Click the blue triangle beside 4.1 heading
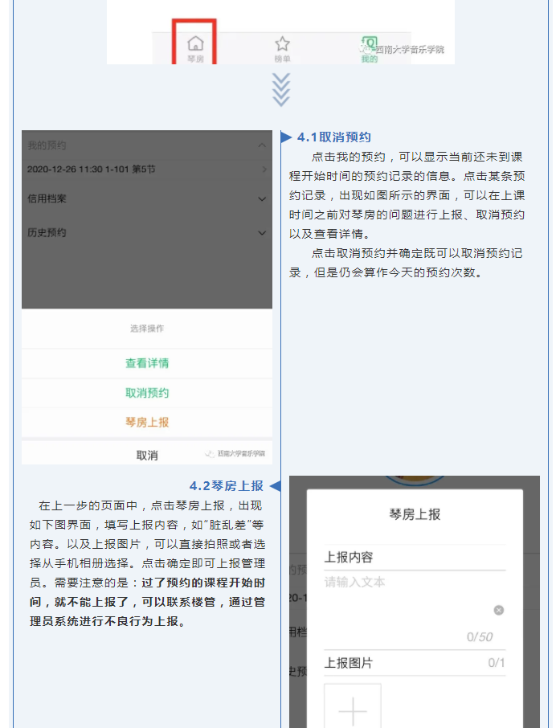The height and width of the screenshot is (728, 560). 287,137
